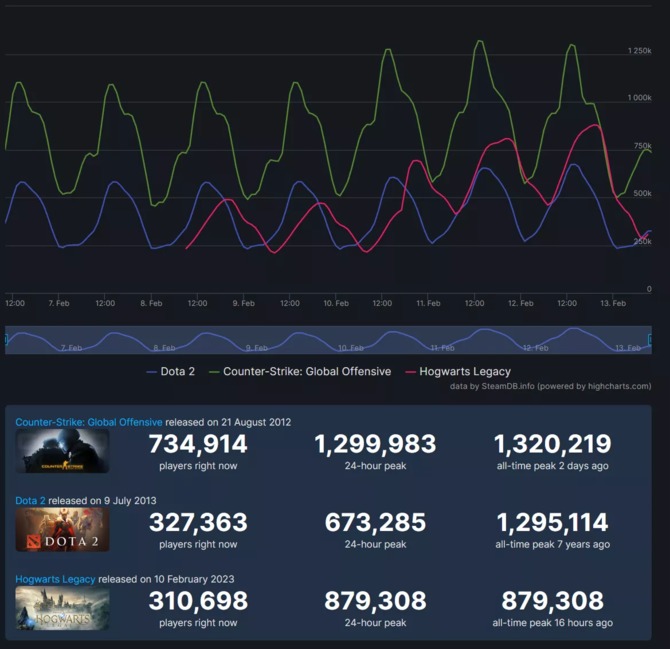Viewport: 670px width, 649px height.
Task: Click navigator timeline at 10. Feb
Action: [x=350, y=348]
